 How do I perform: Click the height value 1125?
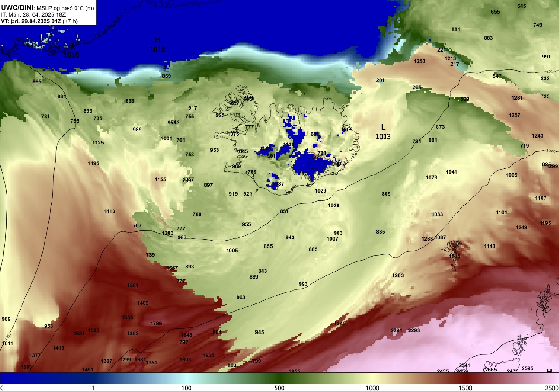tap(98, 143)
